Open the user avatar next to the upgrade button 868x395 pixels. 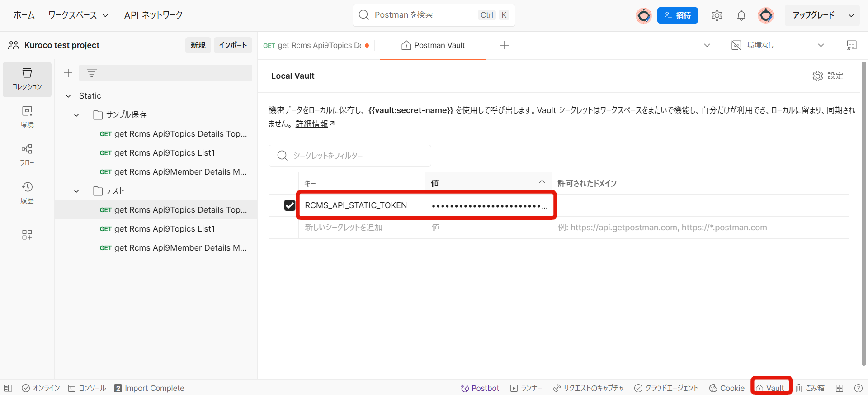(x=766, y=15)
